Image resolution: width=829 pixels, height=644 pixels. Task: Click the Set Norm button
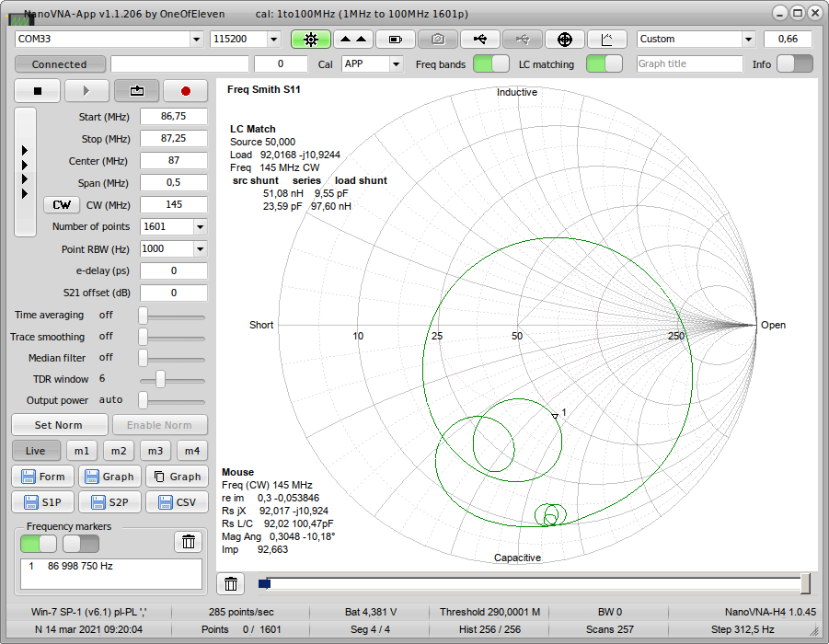point(59,425)
